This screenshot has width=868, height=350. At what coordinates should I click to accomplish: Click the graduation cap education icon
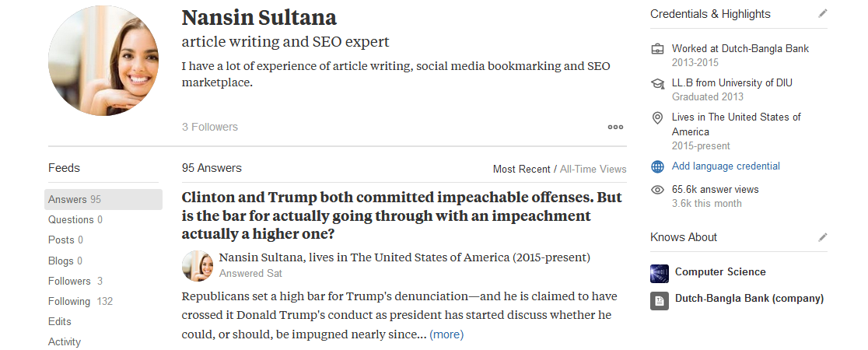tap(658, 83)
